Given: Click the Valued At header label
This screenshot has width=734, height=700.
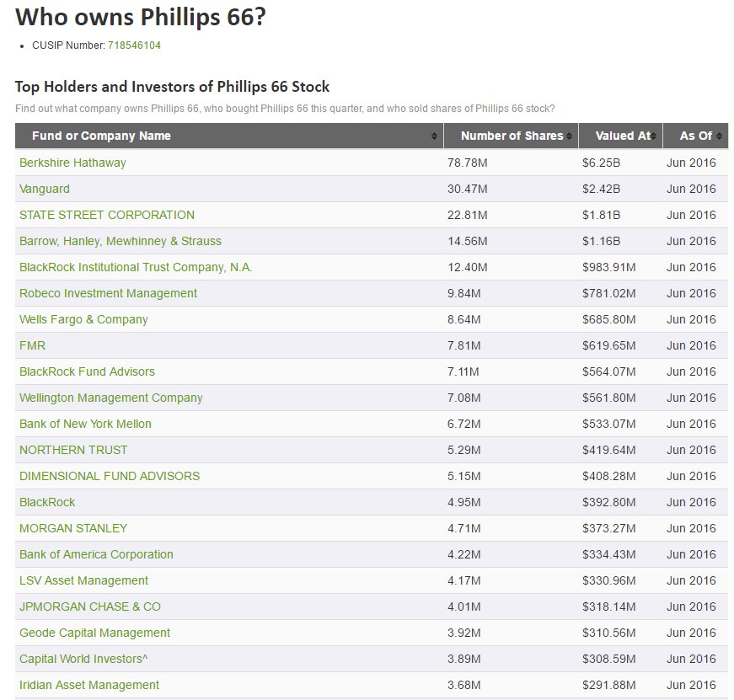Looking at the screenshot, I should (x=623, y=136).
